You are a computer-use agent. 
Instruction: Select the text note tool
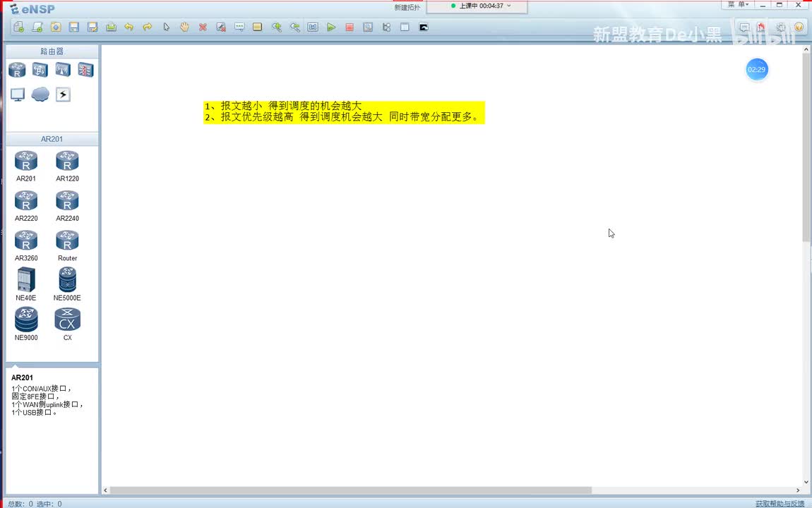239,27
